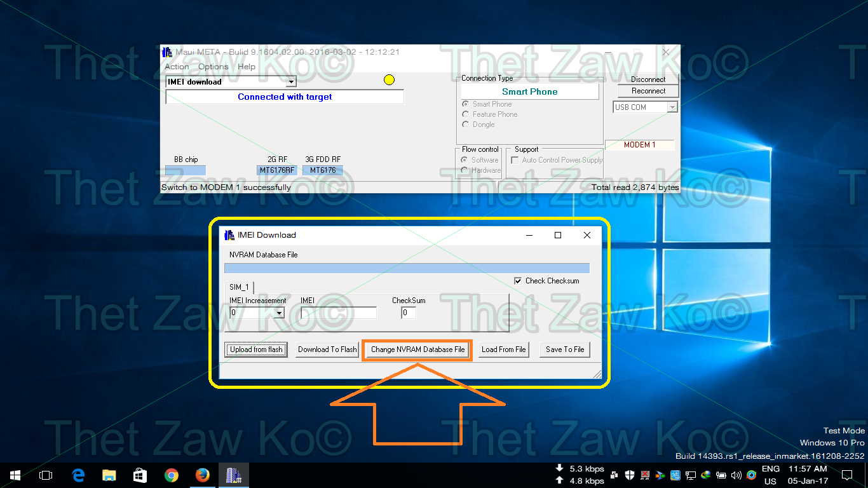
Task: Click the IMEI input field
Action: coord(339,313)
